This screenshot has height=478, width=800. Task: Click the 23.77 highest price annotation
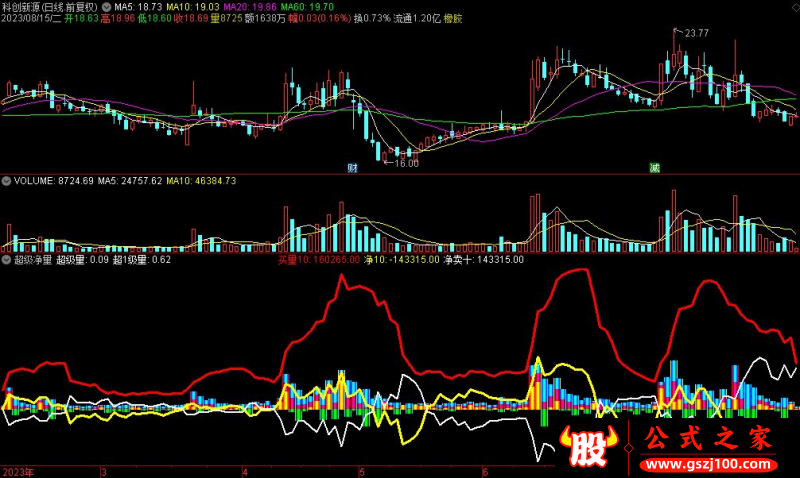(x=696, y=33)
